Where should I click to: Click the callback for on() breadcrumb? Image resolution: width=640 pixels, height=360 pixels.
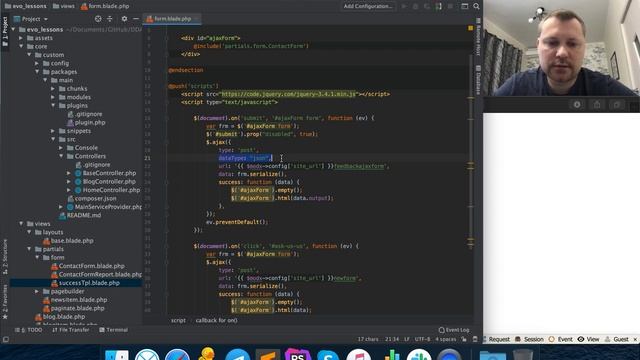click(216, 320)
